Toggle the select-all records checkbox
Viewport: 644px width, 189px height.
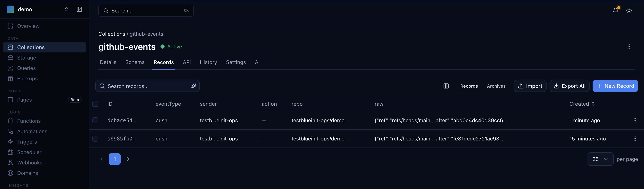click(x=95, y=104)
